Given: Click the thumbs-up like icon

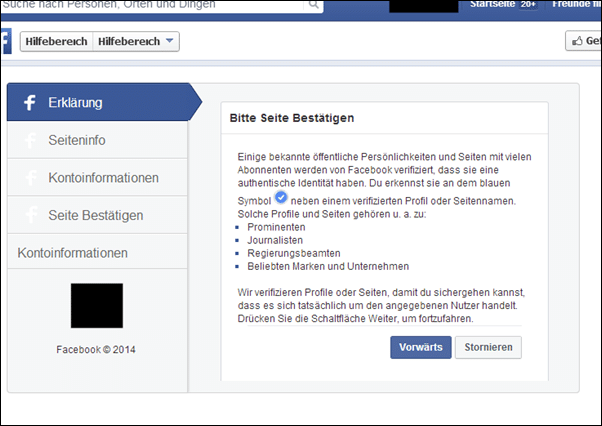Looking at the screenshot, I should [x=577, y=41].
